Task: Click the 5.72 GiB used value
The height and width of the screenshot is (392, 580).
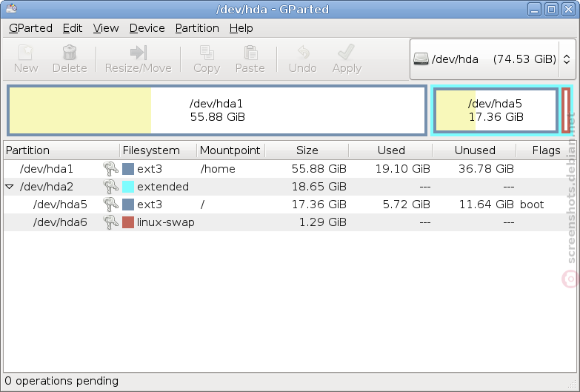Action: pos(407,205)
